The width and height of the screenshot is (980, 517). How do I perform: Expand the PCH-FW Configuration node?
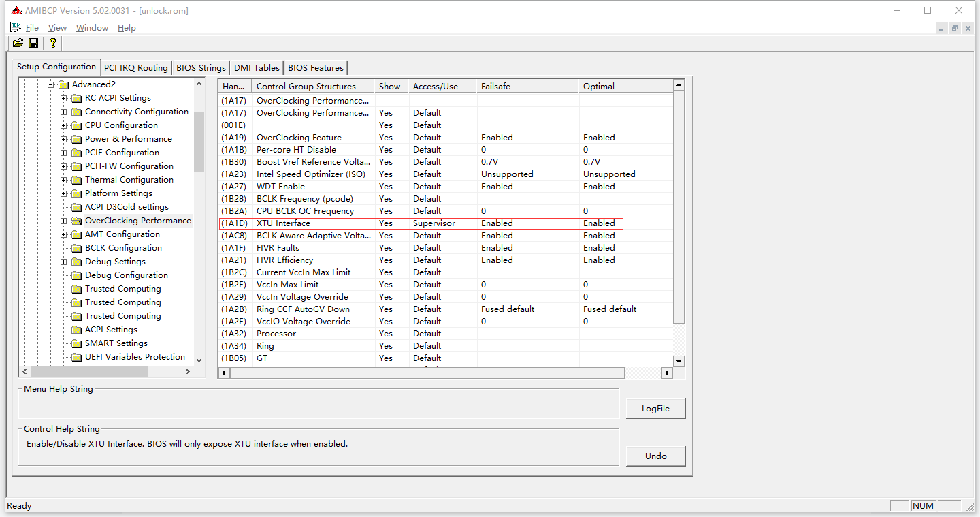click(64, 166)
